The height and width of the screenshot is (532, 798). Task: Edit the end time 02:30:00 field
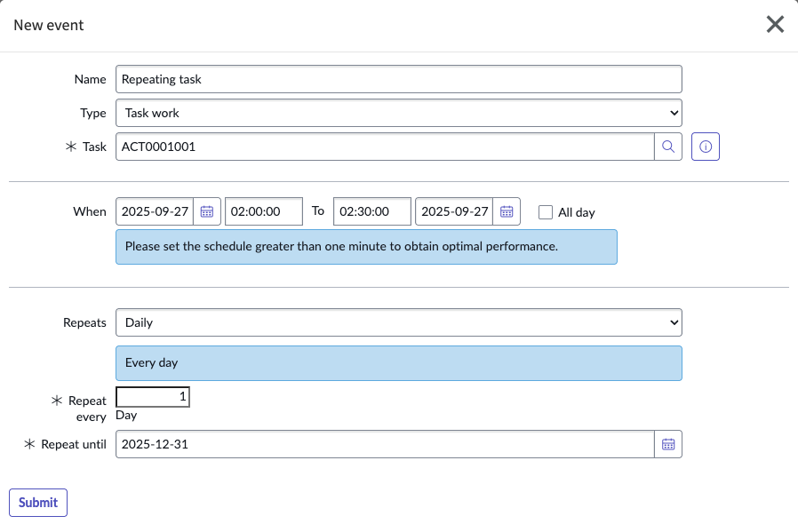click(372, 211)
